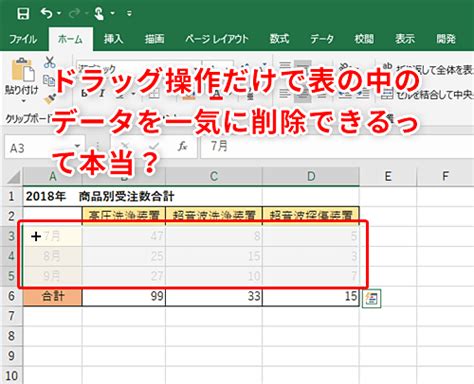Select row 9 header
Screen dimensions: 474x384
[x=11, y=356]
